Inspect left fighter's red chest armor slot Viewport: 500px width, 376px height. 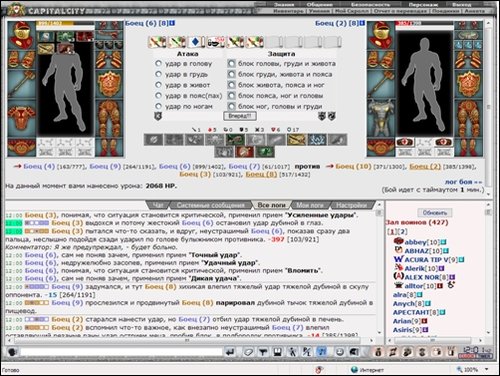pyautogui.click(x=21, y=118)
